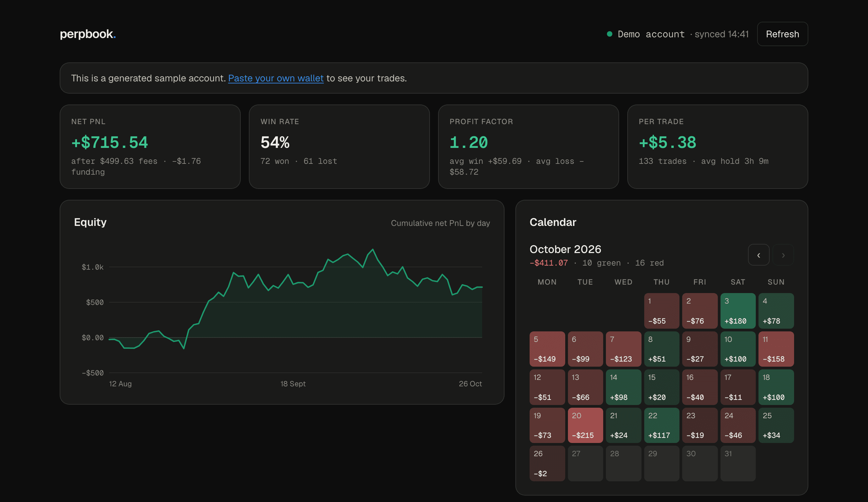Click the "72 won · 61 lost" text
Image resolution: width=868 pixels, height=502 pixels.
click(x=299, y=161)
